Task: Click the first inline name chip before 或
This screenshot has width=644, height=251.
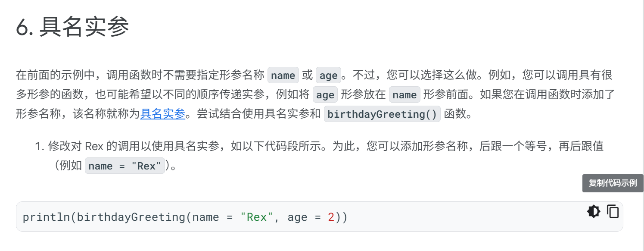Action: pos(283,75)
